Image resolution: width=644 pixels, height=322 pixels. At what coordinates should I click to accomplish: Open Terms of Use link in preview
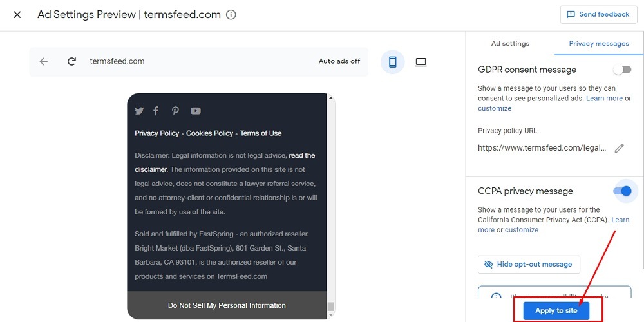coord(261,133)
